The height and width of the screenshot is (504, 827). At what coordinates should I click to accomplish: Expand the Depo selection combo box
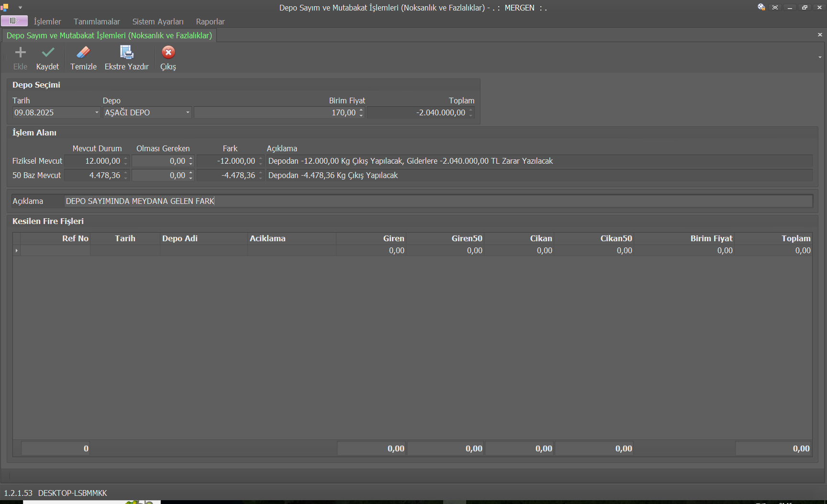click(x=188, y=112)
